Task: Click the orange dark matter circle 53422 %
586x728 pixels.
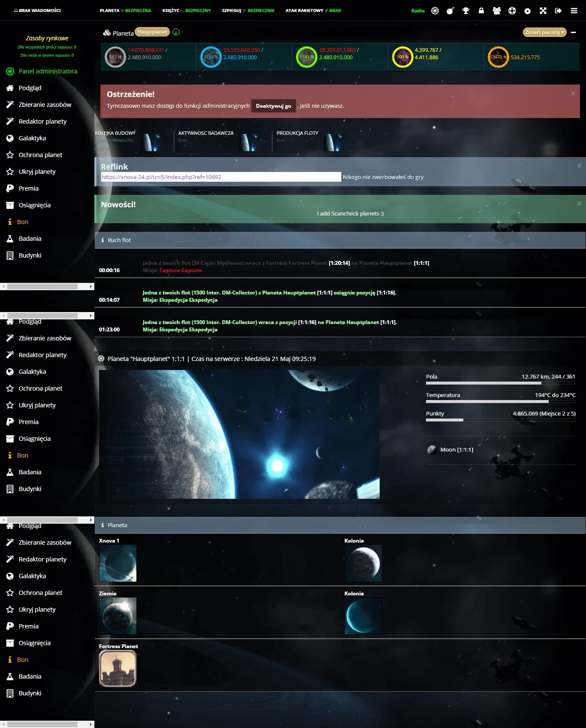Action: coord(498,57)
